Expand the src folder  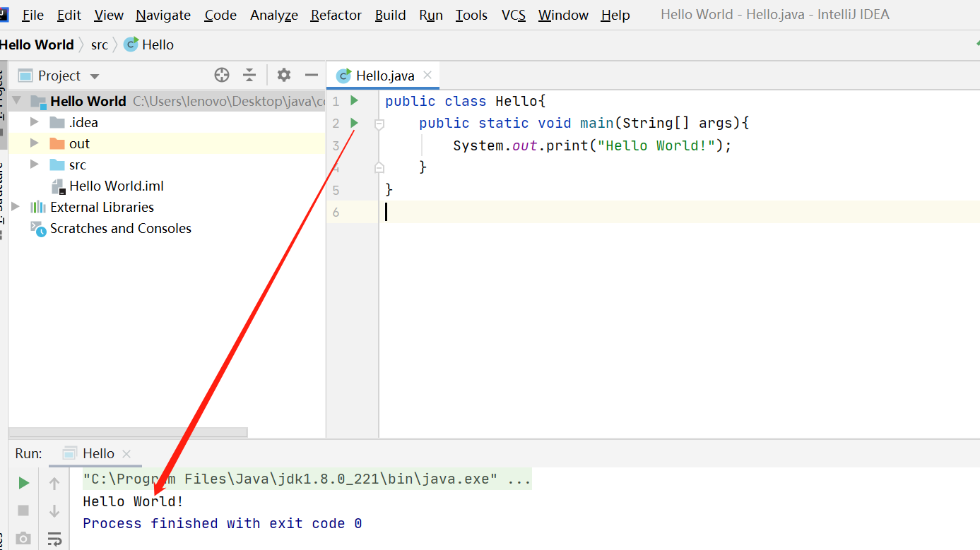(34, 165)
